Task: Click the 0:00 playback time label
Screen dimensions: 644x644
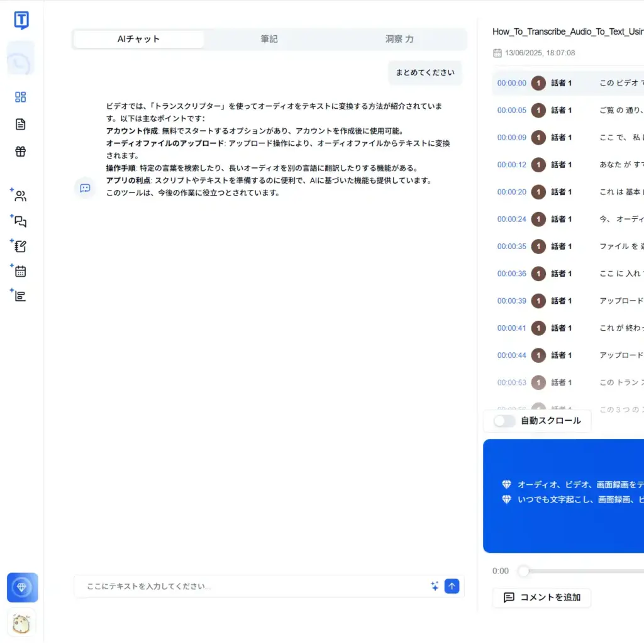Action: (x=500, y=571)
